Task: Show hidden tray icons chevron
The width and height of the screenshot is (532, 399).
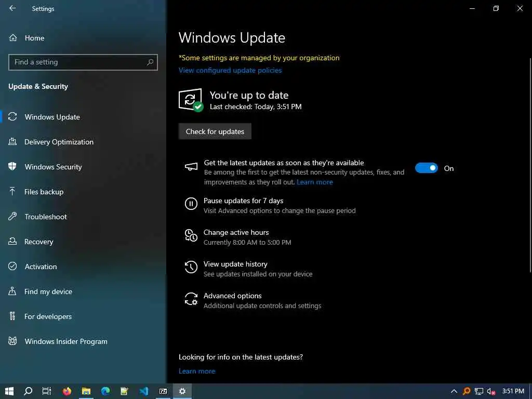Action: (x=454, y=391)
